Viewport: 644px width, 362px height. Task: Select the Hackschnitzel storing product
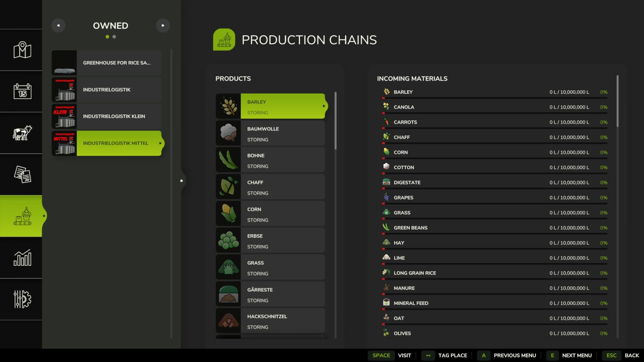pos(270,321)
